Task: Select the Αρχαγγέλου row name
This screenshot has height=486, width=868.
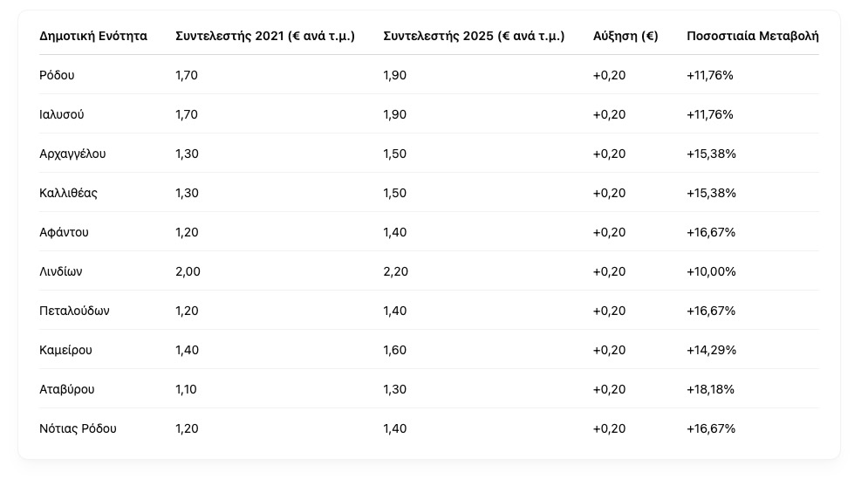Action: pos(72,154)
